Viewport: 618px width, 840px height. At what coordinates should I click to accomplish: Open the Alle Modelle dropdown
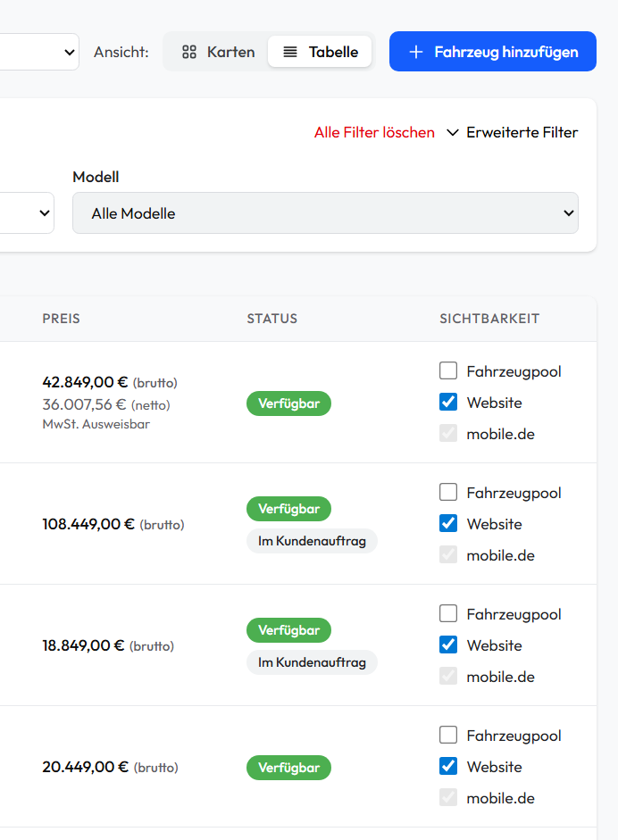pyautogui.click(x=325, y=213)
